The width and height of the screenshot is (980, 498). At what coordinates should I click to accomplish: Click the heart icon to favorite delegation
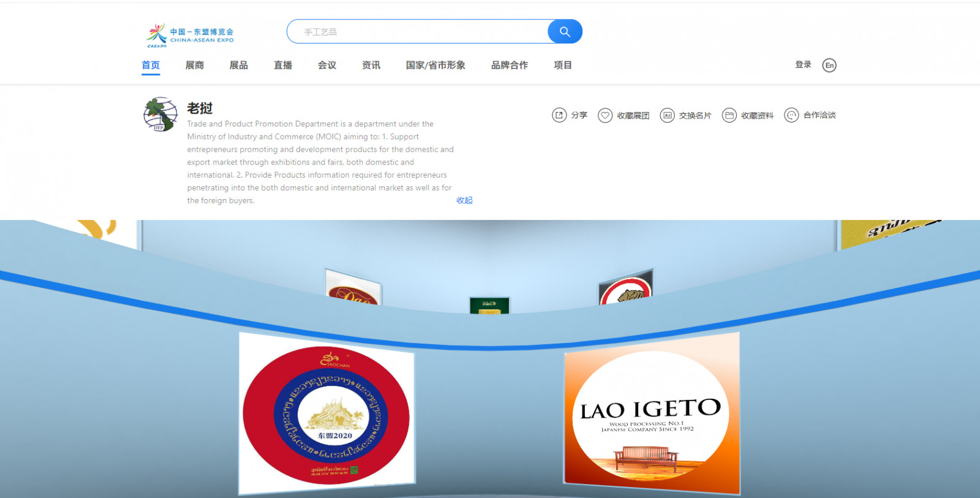[605, 115]
